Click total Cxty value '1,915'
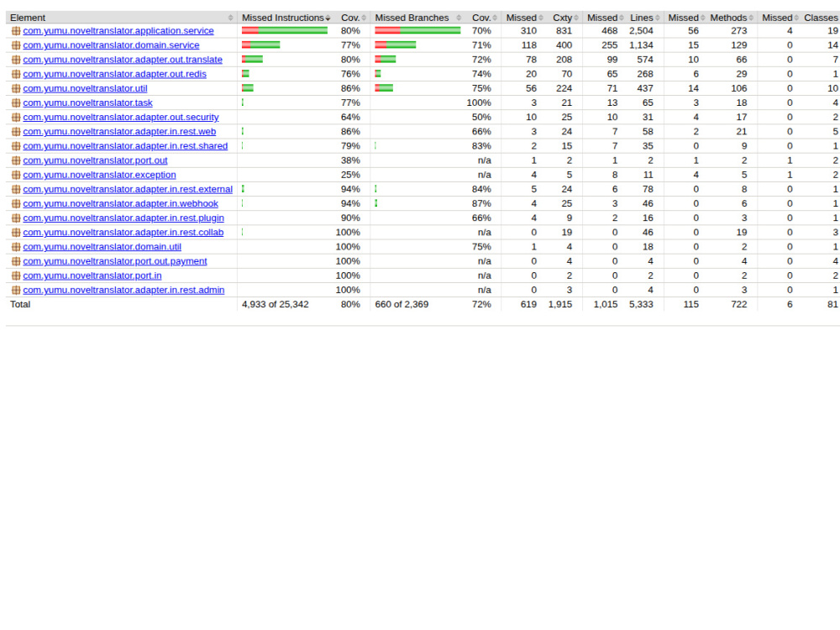The image size is (840, 630). pos(559,304)
